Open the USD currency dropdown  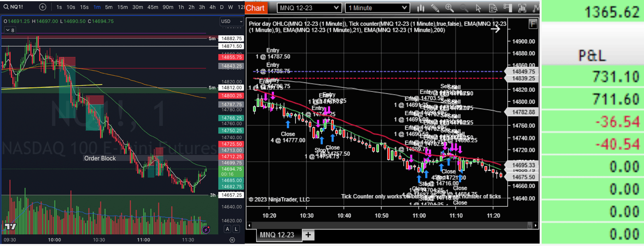click(x=231, y=21)
